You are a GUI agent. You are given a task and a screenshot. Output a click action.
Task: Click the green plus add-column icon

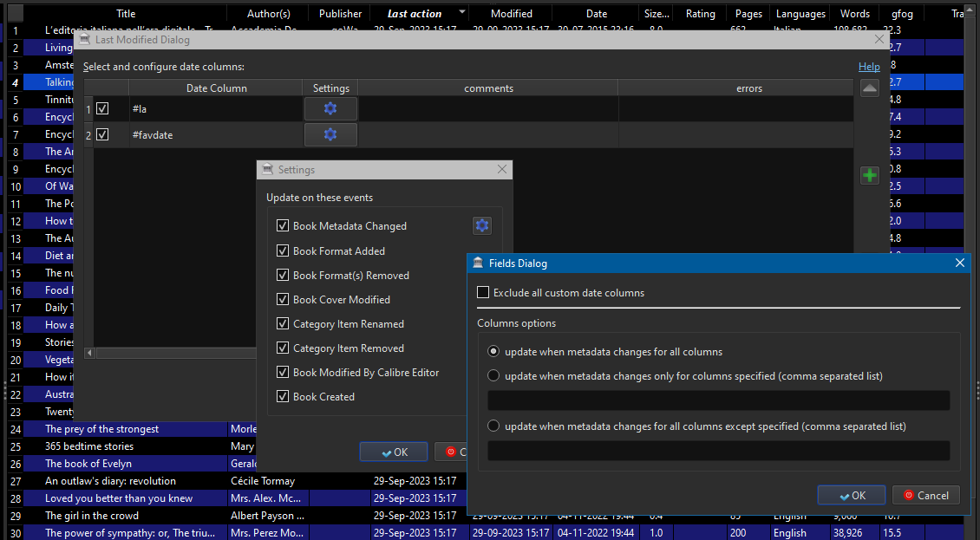click(870, 175)
